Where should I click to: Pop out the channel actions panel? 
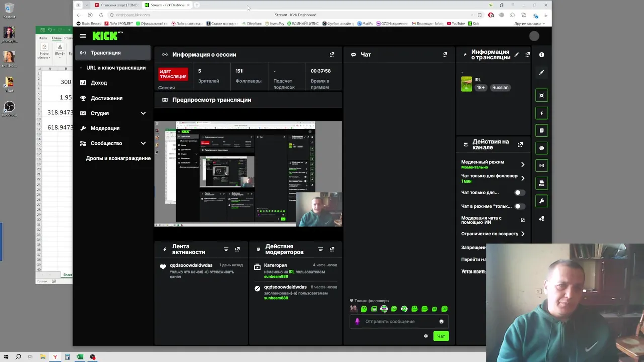pyautogui.click(x=520, y=145)
